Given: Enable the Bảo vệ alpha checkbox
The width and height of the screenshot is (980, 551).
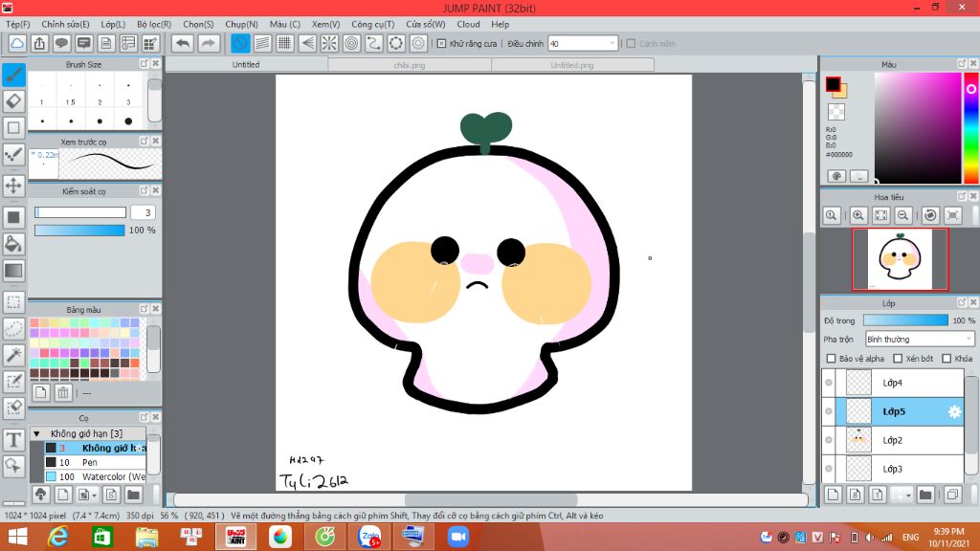Looking at the screenshot, I should (831, 359).
